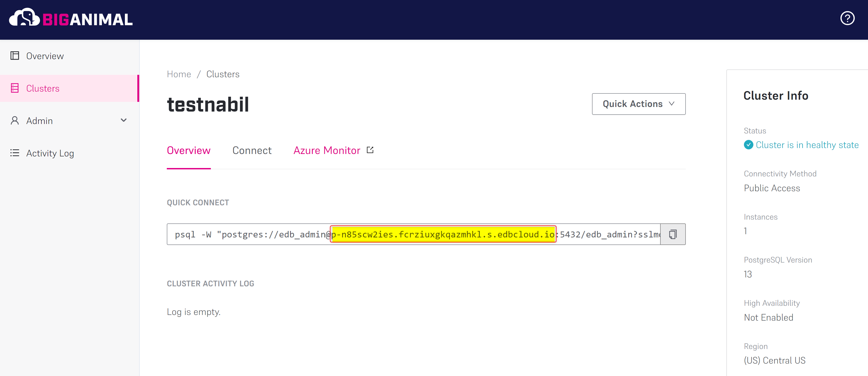Screen dimensions: 868x376
Task: Open Activity Log in the sidebar
Action: (x=69, y=153)
